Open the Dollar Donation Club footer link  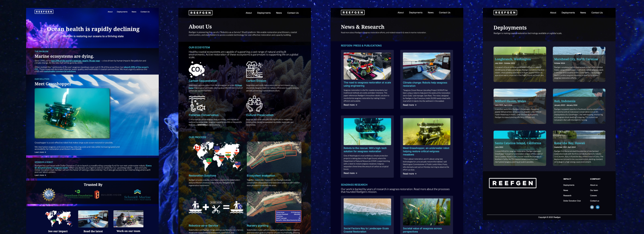coord(572,201)
